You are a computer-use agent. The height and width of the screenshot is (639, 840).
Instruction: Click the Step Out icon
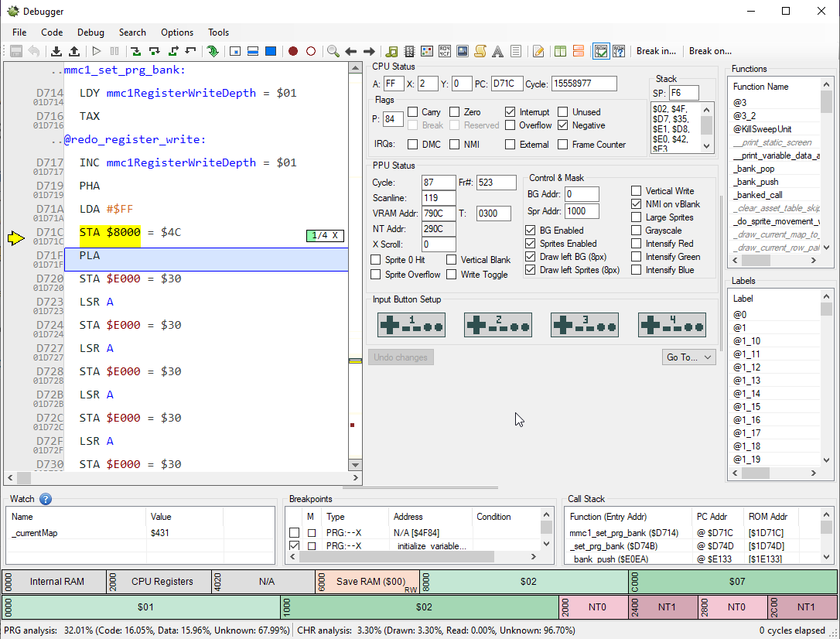click(x=172, y=51)
